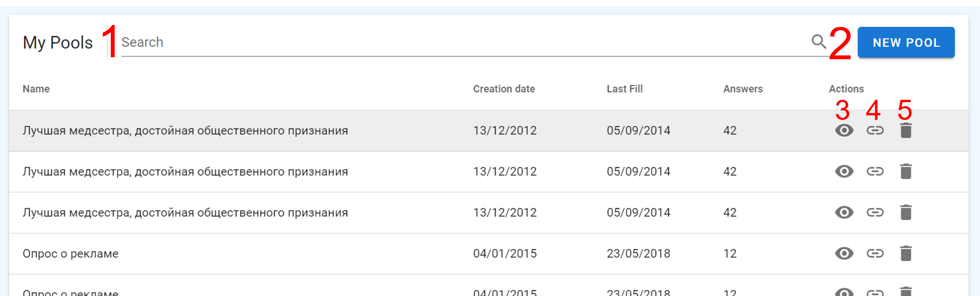Click the Last Fill column header

(624, 89)
